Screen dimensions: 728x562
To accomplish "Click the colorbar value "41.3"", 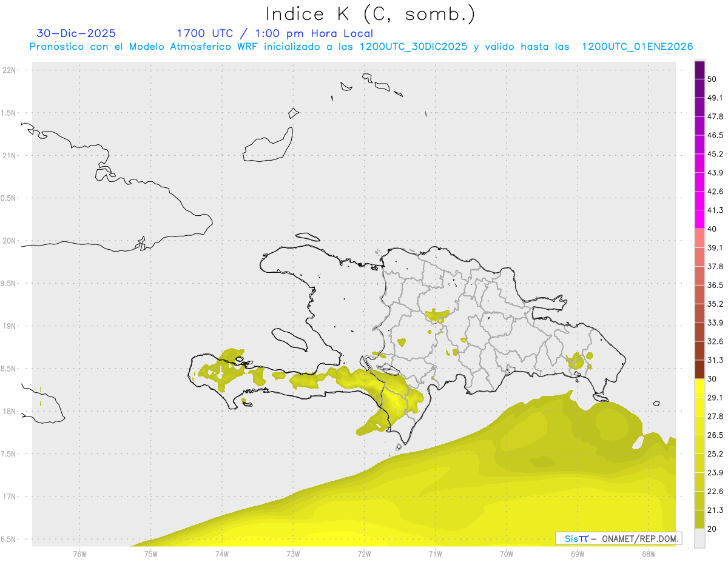I will coord(715,210).
